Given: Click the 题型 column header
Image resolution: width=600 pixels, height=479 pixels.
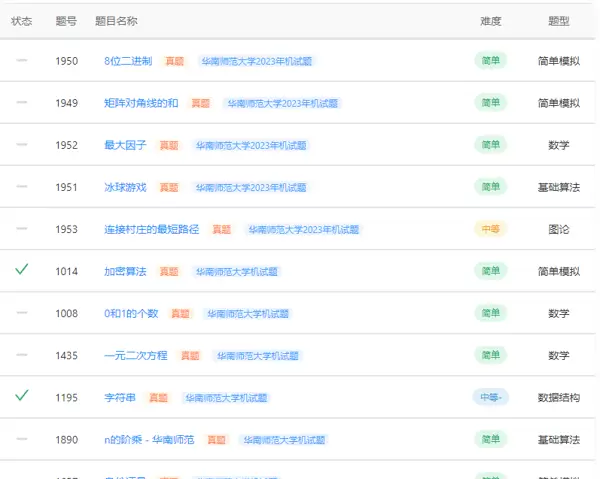Looking at the screenshot, I should tap(559, 21).
